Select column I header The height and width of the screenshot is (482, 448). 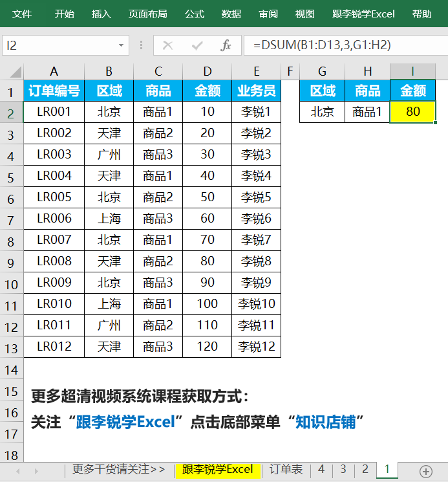pos(412,72)
